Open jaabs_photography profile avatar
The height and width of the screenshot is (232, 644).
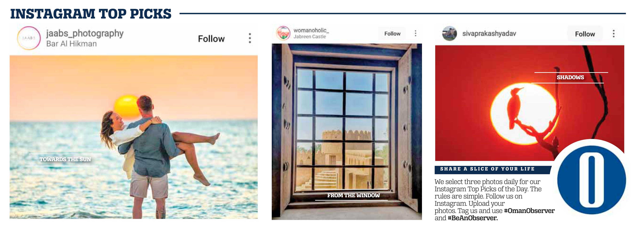29,38
